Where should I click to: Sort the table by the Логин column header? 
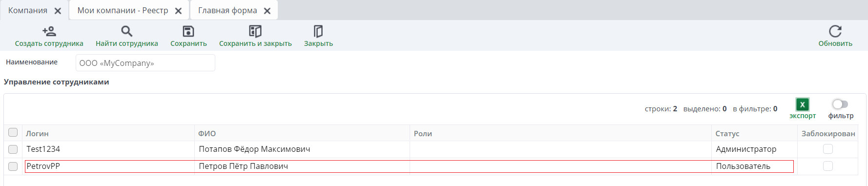(37, 133)
